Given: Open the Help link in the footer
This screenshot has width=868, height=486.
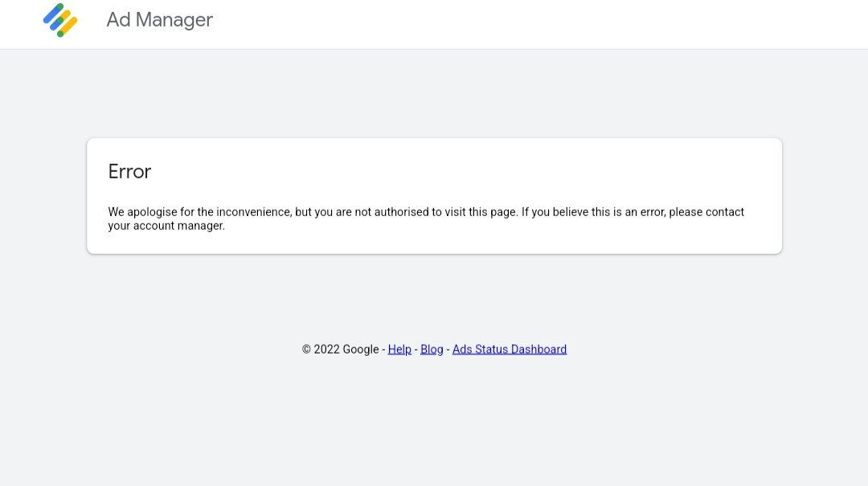Looking at the screenshot, I should click(x=399, y=349).
